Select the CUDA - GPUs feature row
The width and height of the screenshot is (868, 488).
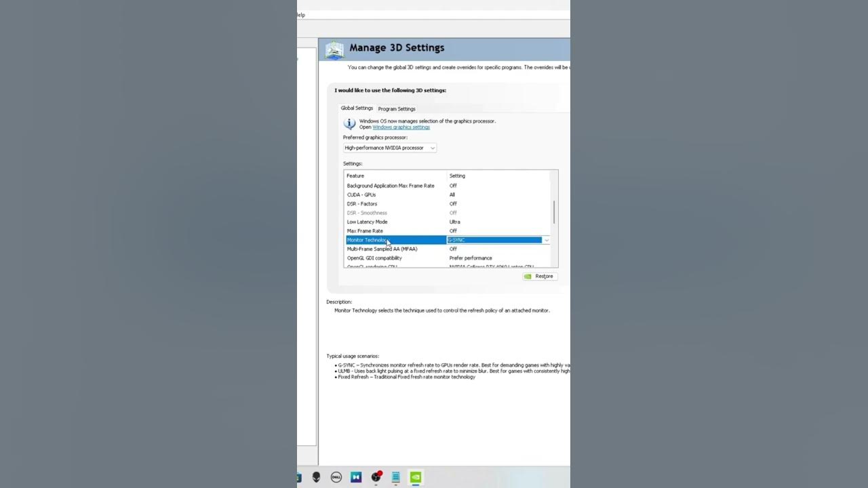click(448, 195)
